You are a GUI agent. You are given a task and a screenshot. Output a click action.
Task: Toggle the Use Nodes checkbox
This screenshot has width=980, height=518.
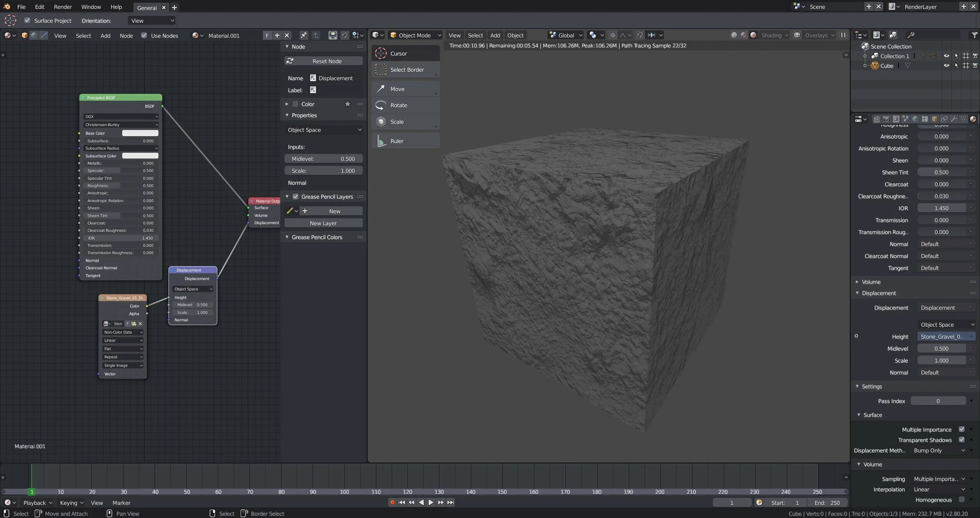coord(144,35)
